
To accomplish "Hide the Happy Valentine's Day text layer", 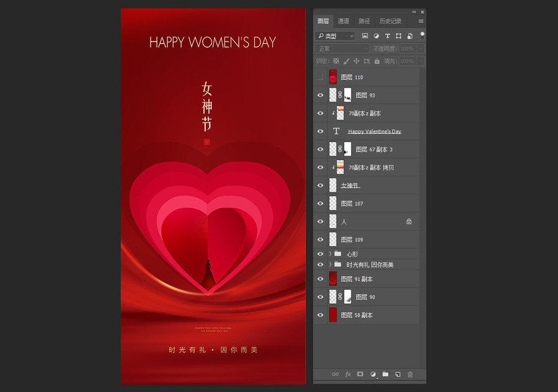I will coord(321,131).
